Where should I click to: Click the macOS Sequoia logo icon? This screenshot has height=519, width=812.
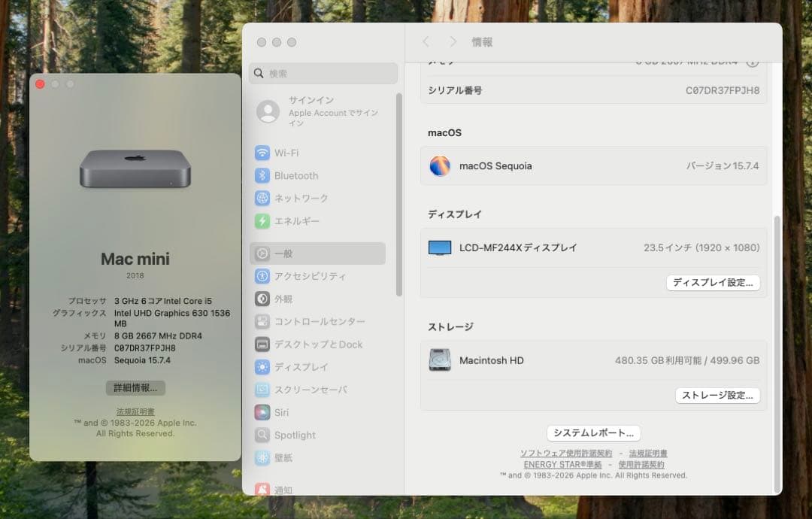tap(440, 165)
